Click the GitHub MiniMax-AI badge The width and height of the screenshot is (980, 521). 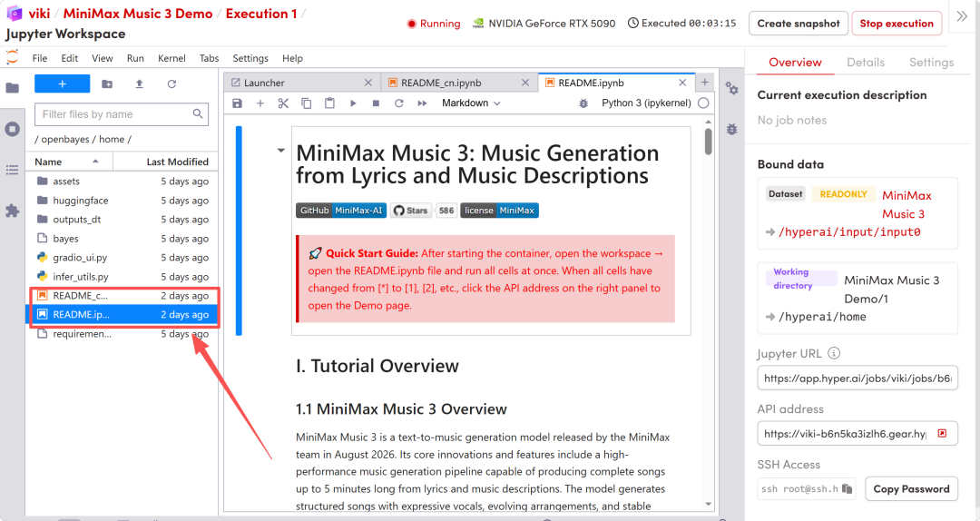click(341, 211)
